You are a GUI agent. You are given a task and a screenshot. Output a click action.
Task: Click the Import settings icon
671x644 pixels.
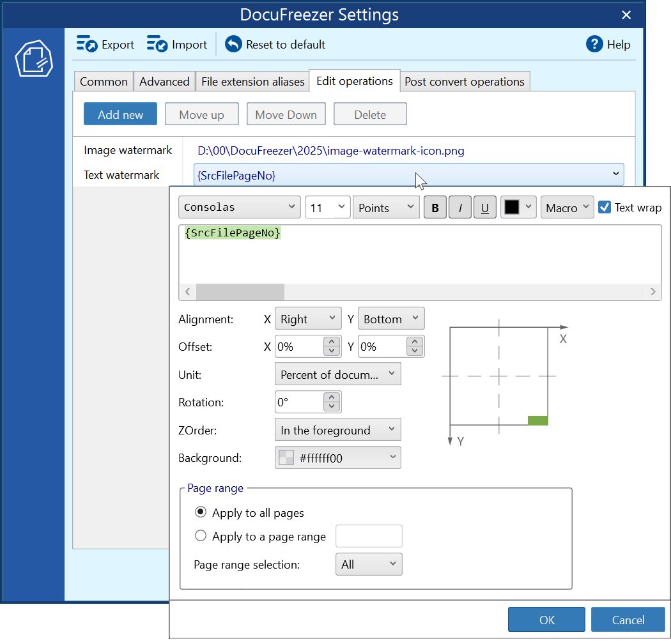click(x=157, y=44)
